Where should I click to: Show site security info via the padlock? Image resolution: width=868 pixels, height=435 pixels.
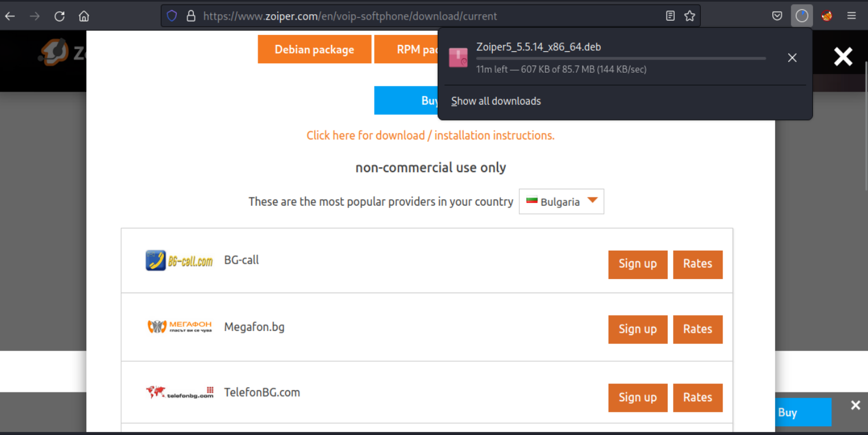(x=191, y=16)
